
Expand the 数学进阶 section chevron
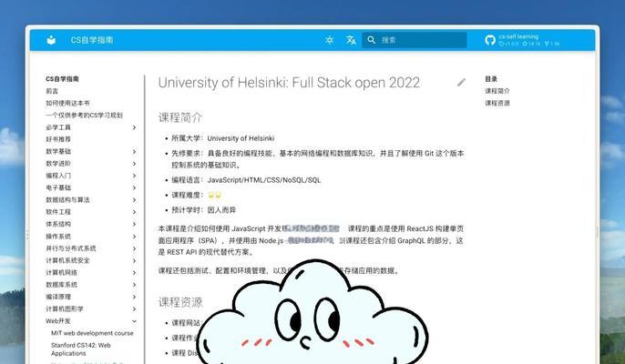click(134, 164)
